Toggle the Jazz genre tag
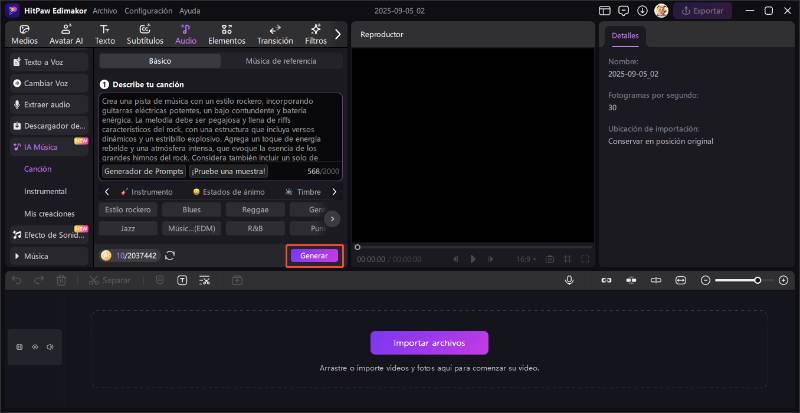The height and width of the screenshot is (413, 800). tap(128, 228)
